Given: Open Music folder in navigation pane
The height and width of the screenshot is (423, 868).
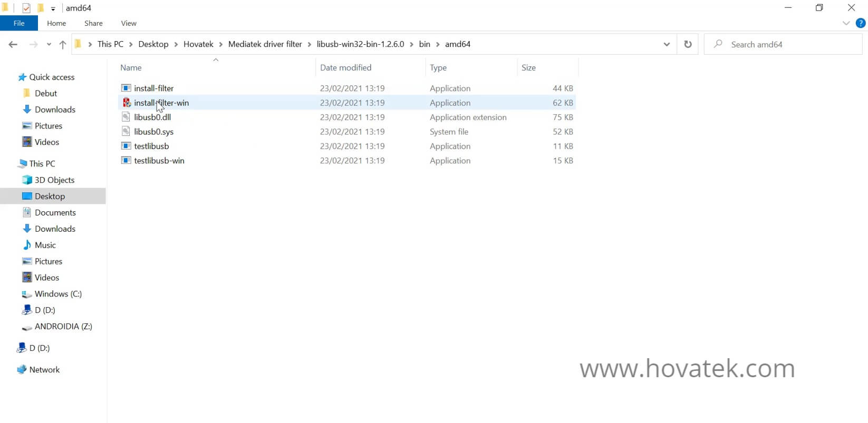Looking at the screenshot, I should coord(45,245).
